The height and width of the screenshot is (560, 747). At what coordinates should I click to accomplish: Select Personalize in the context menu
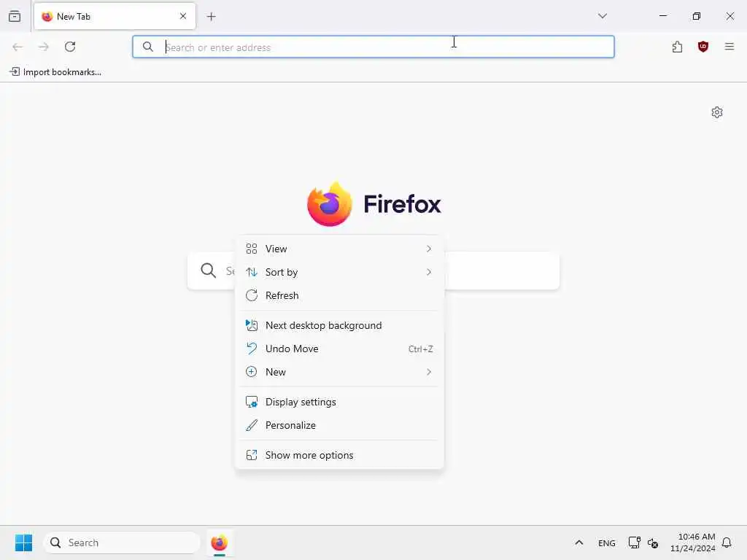(339, 426)
